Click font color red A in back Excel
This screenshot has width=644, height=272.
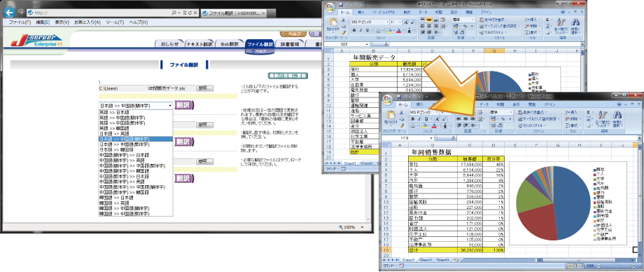[x=398, y=30]
